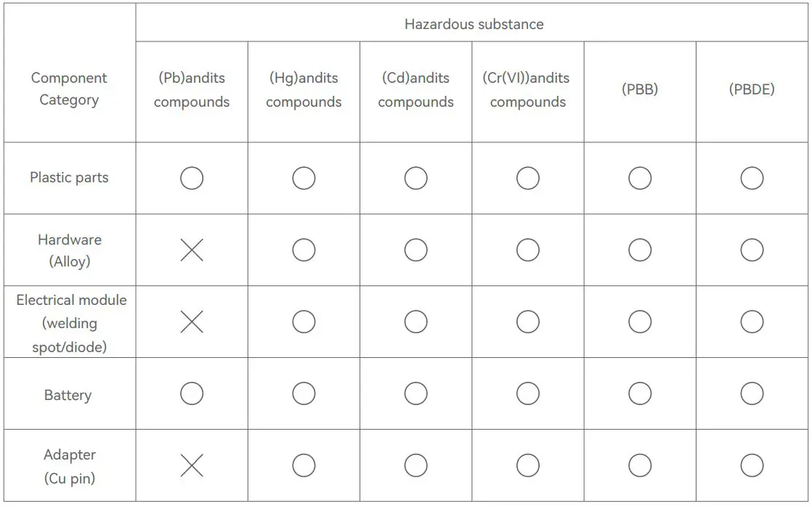Select the "Adapter (Cu pin)" row label
The width and height of the screenshot is (812, 506).
(70, 466)
